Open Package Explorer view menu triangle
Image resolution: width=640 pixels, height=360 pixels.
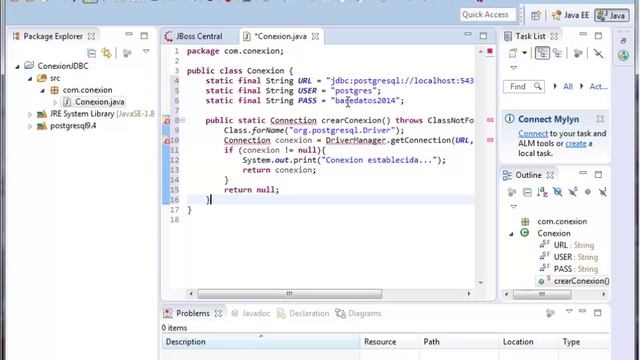[146, 51]
